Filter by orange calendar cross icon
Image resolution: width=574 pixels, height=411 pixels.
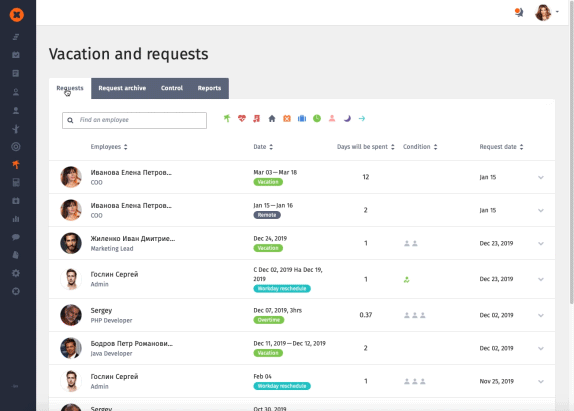[287, 119]
